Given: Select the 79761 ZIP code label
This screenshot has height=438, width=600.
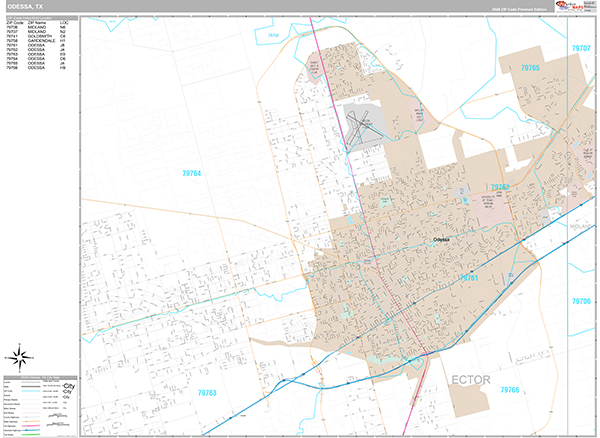Looking at the screenshot, I should pos(469,278).
